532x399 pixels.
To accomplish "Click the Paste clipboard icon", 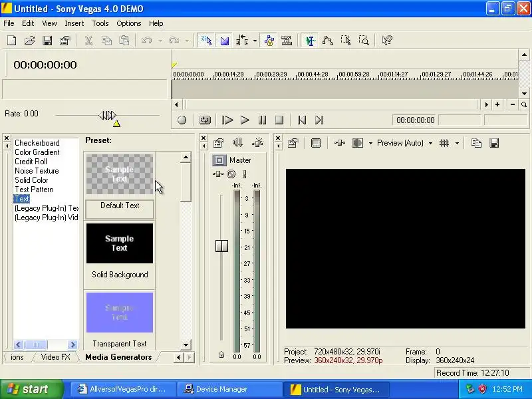I will pos(124,41).
